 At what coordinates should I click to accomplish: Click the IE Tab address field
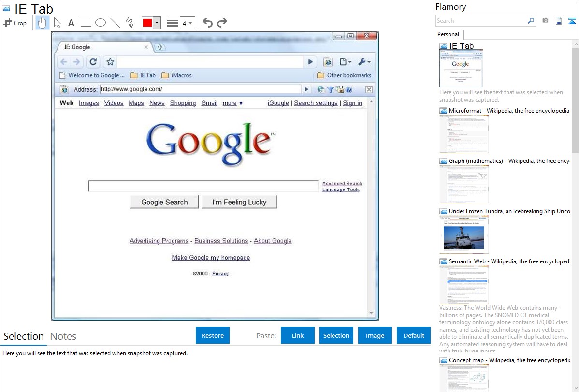(x=201, y=89)
